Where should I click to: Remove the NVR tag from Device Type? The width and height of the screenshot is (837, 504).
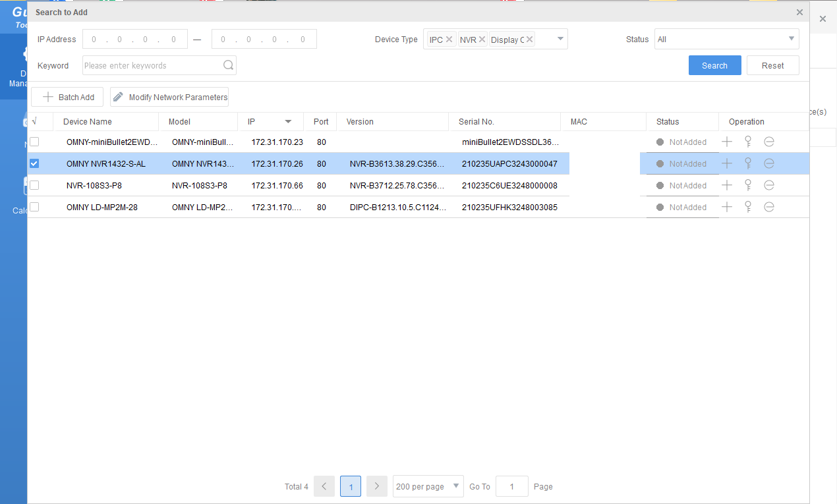pyautogui.click(x=482, y=40)
